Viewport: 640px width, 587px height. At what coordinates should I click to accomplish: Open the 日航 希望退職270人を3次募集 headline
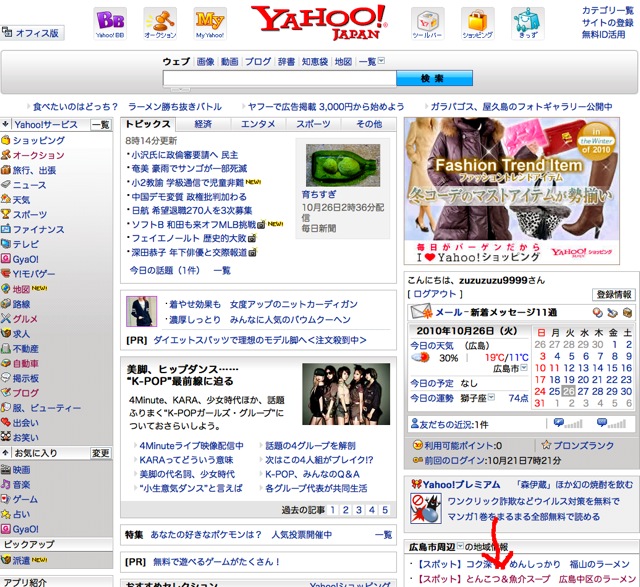pos(191,211)
